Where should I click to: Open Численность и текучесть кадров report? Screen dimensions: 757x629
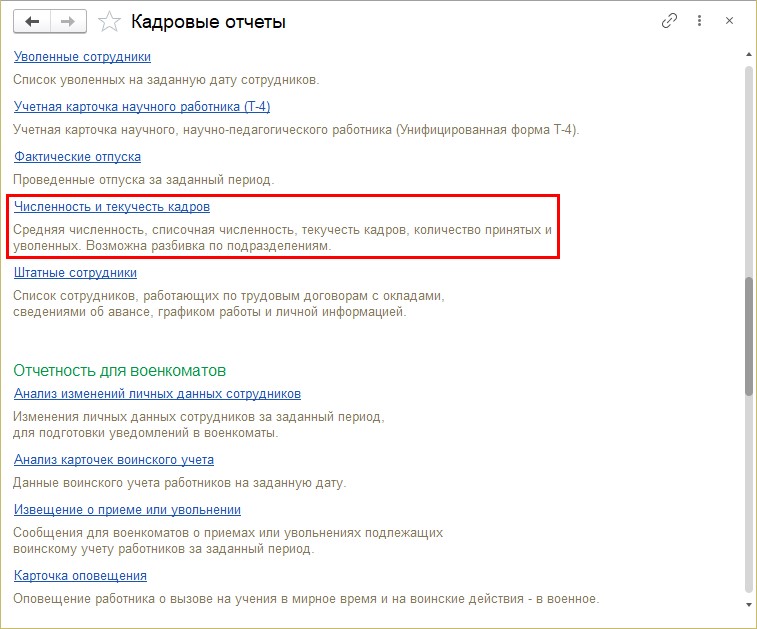[x=112, y=207]
